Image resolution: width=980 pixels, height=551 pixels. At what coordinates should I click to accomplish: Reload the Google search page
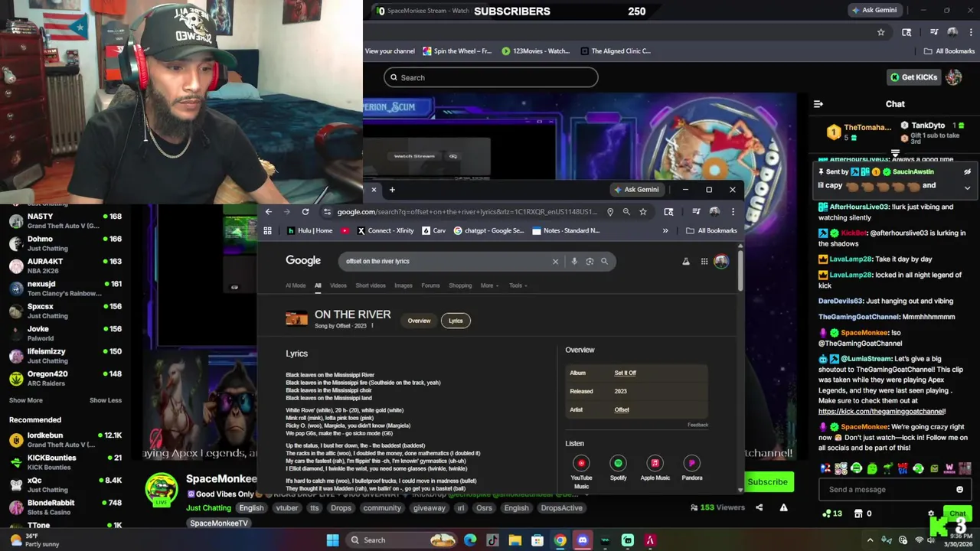coord(305,212)
